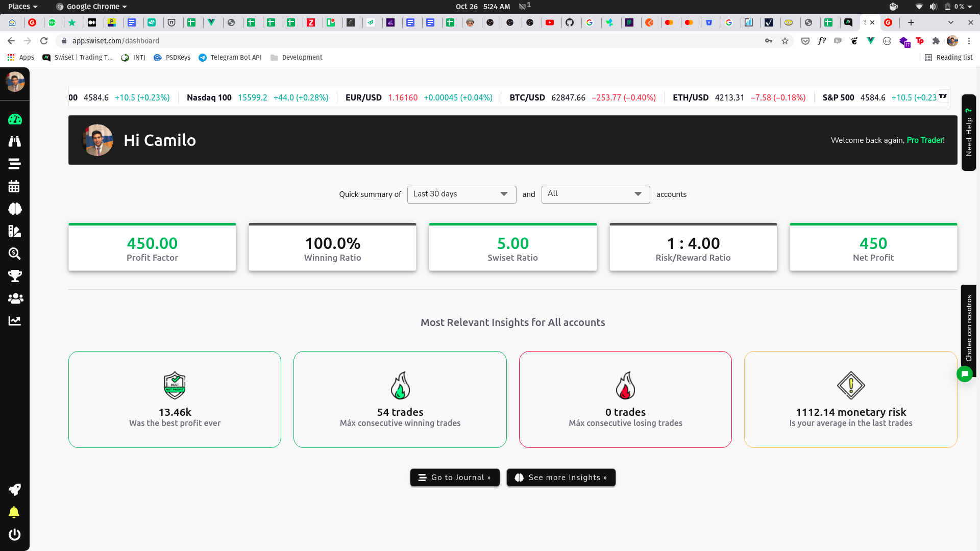980x551 pixels.
Task: Open the dashboard gauge icon in sidebar
Action: 15,119
